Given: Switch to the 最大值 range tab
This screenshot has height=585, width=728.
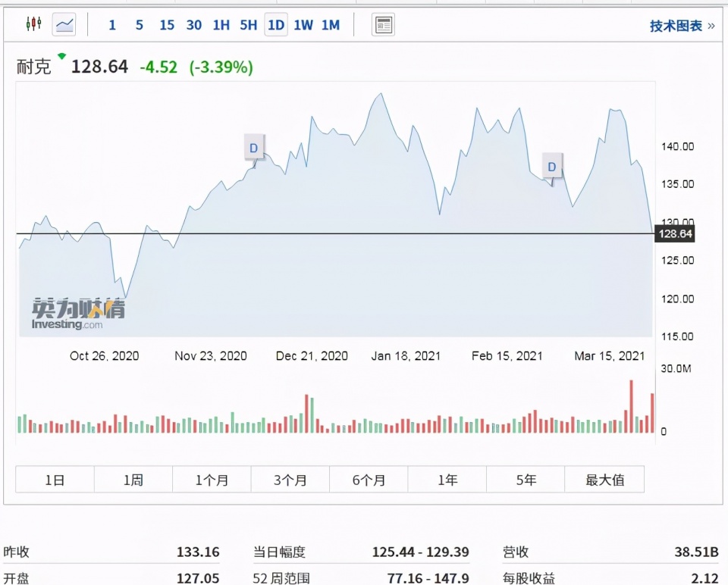Looking at the screenshot, I should pyautogui.click(x=604, y=480).
